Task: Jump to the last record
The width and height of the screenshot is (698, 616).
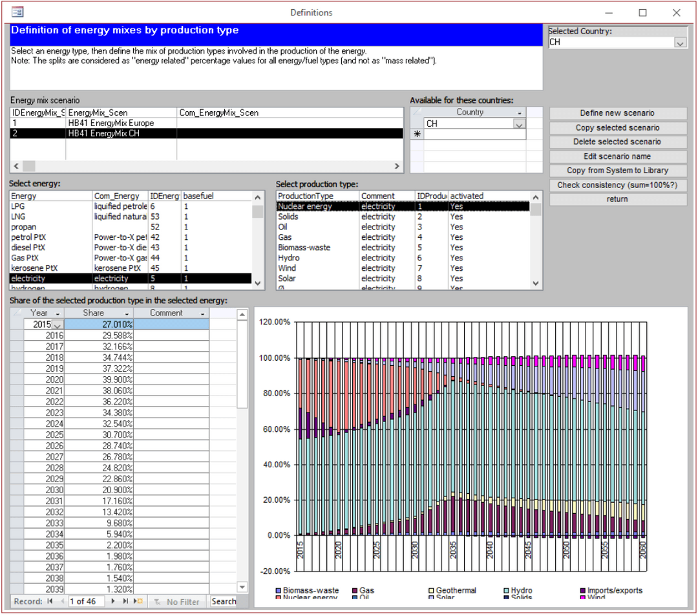Action: [x=125, y=601]
